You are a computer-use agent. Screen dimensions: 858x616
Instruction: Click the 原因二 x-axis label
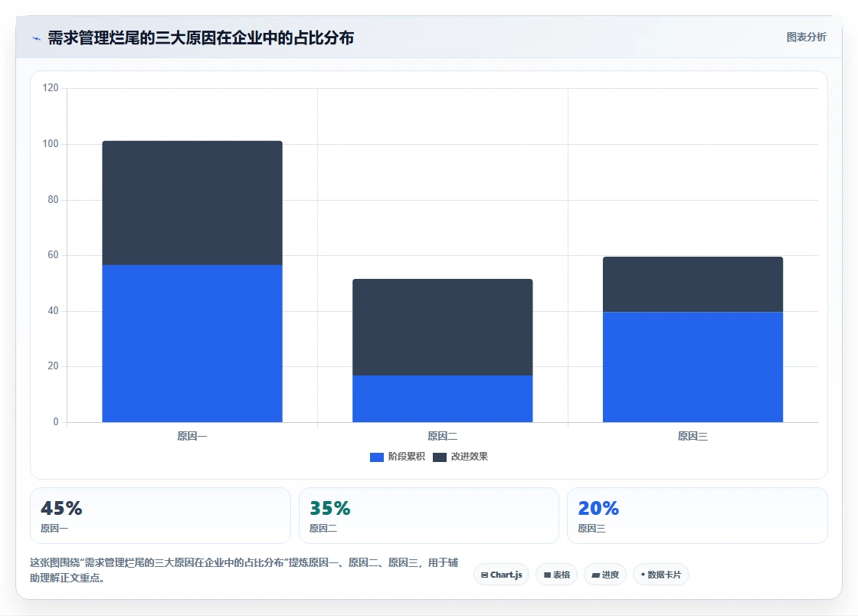(x=442, y=436)
